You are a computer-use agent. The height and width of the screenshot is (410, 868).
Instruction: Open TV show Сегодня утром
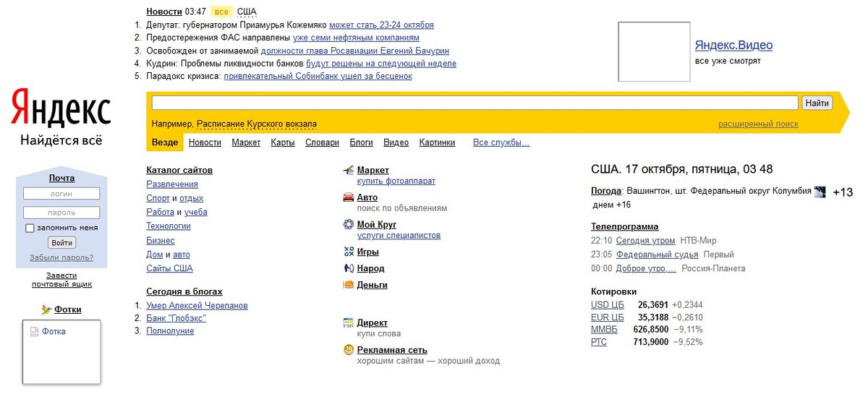[x=646, y=241]
